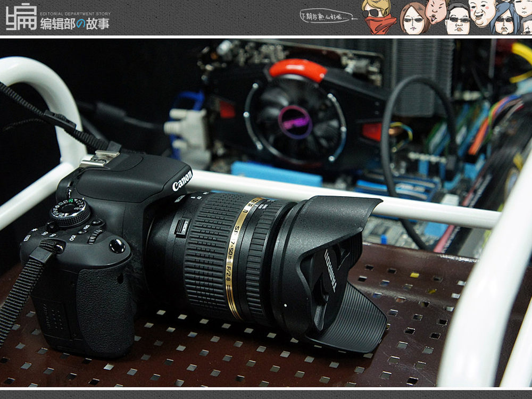Select the frowning short-haired man avatar
The height and width of the screenshot is (399, 532).
[x=436, y=11]
